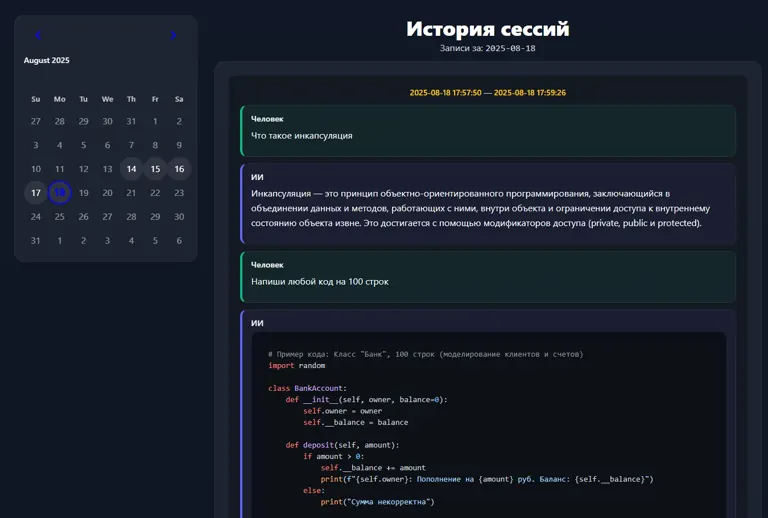Go to next month with right arrow
Image resolution: width=768 pixels, height=518 pixels.
(x=173, y=35)
